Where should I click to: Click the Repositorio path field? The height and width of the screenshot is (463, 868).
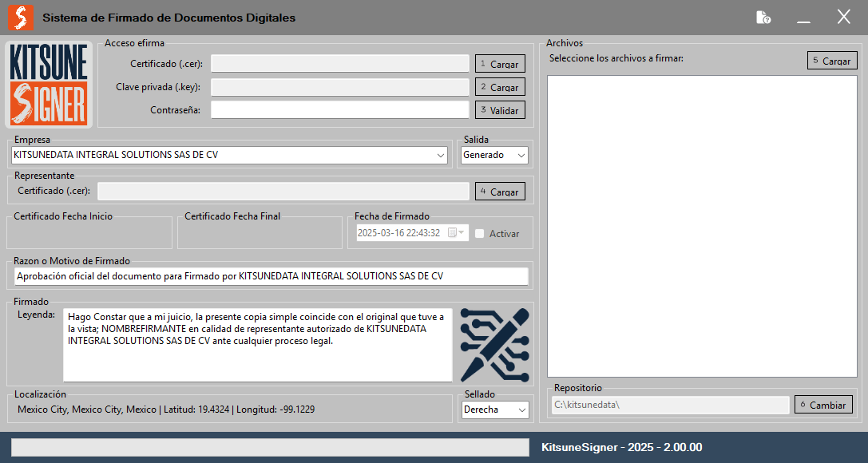(x=671, y=405)
